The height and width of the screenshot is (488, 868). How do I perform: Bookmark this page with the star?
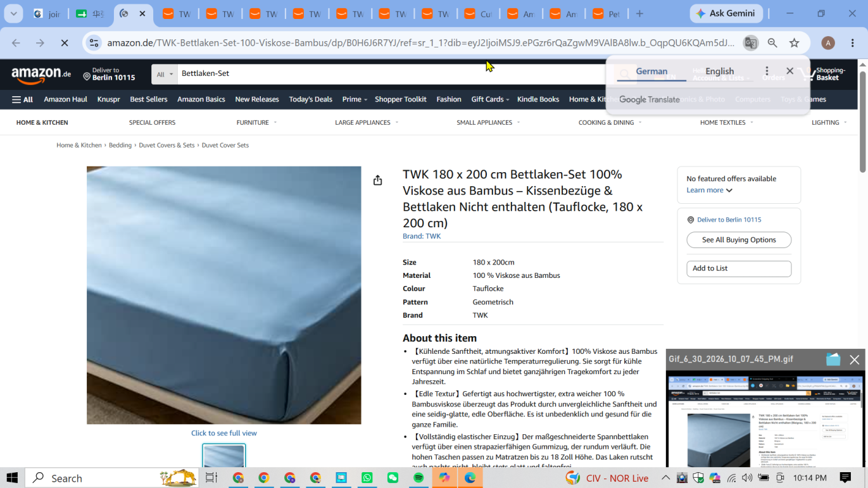tap(795, 43)
